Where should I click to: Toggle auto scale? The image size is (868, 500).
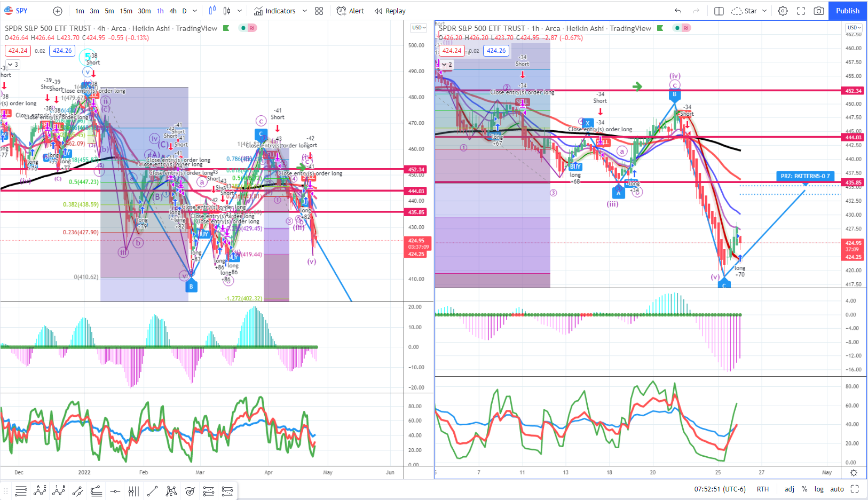pyautogui.click(x=837, y=489)
